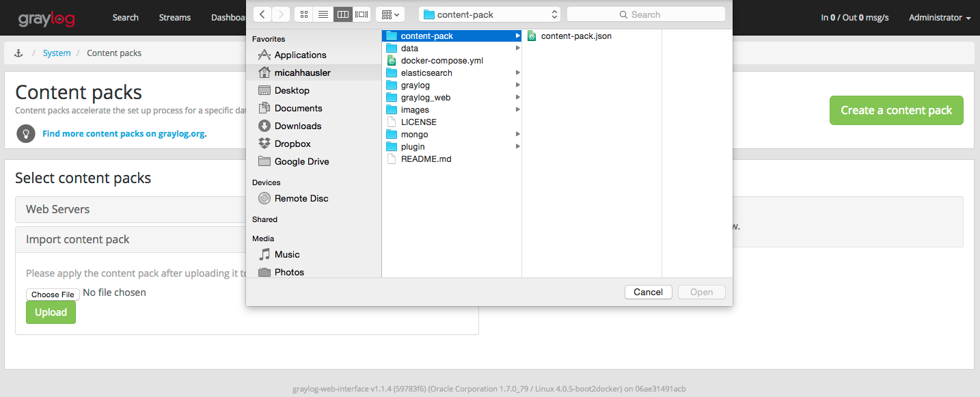Click the Search field in file dialog
The height and width of the screenshot is (397, 980).
tap(646, 14)
